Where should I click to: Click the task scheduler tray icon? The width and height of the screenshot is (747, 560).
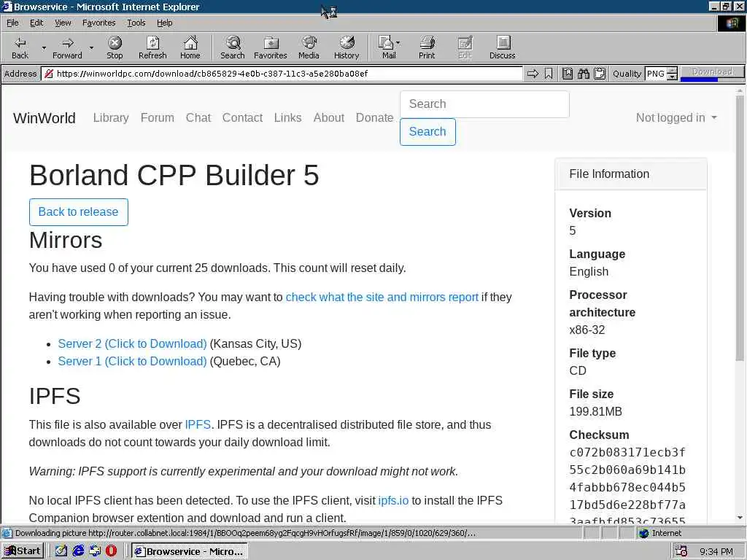click(681, 551)
